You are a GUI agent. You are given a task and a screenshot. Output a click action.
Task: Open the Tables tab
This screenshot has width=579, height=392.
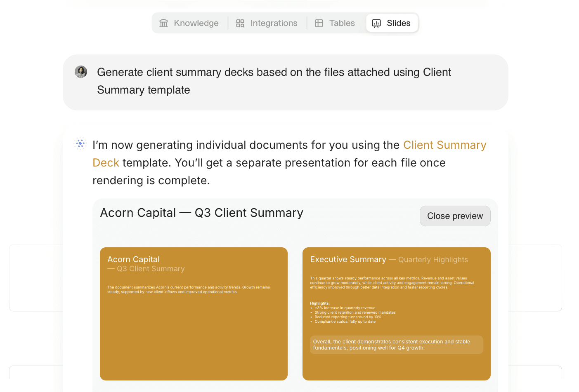(x=335, y=23)
